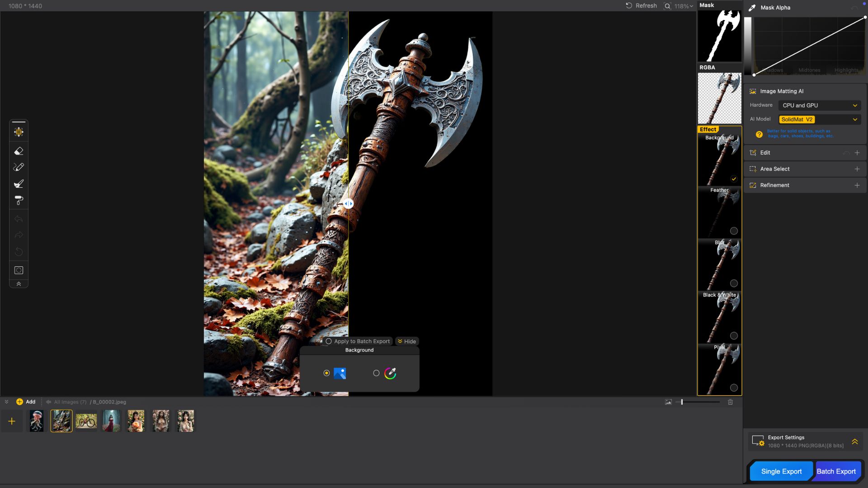
Task: Click the lower curve point on Mask Alpha
Action: point(754,75)
